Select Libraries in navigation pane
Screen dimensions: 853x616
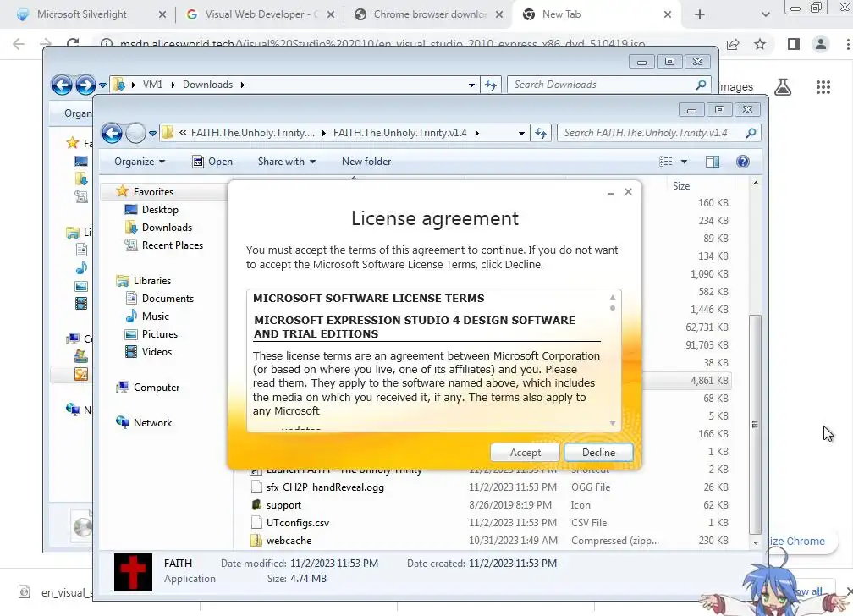tap(152, 281)
